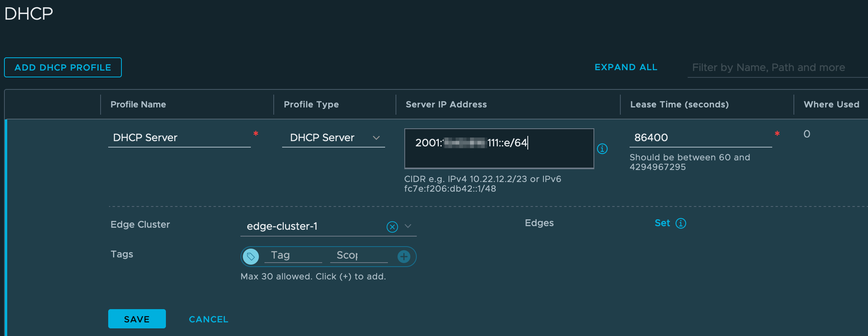Click EXPAND ALL
Screen dimensions: 868x336
[x=626, y=67]
